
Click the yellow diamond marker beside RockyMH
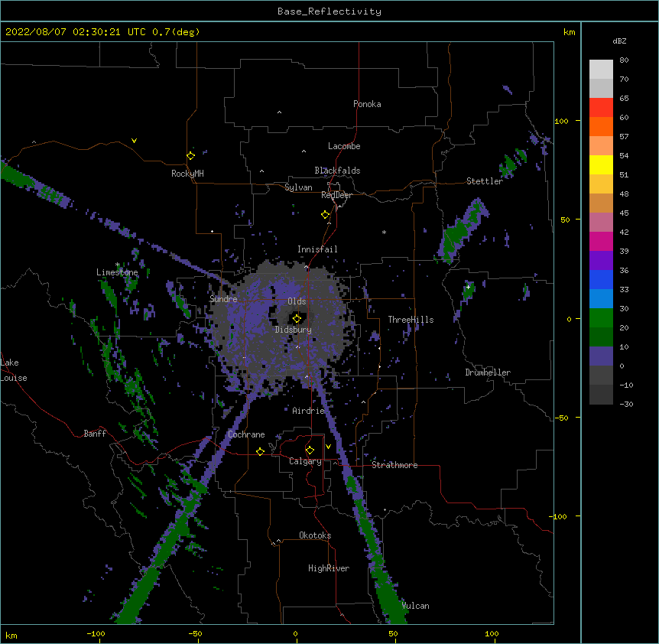[x=191, y=155]
